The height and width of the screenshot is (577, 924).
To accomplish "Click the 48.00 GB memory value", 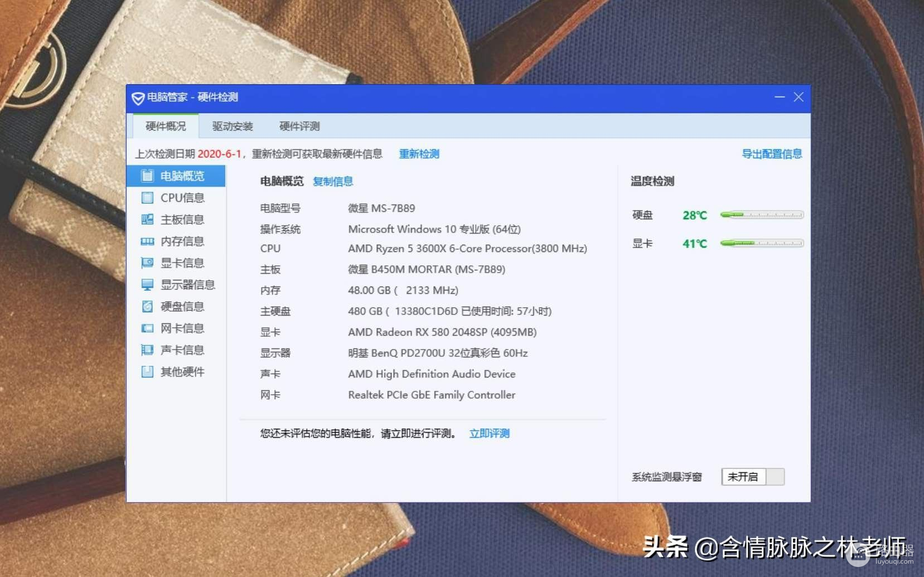I will pyautogui.click(x=403, y=290).
